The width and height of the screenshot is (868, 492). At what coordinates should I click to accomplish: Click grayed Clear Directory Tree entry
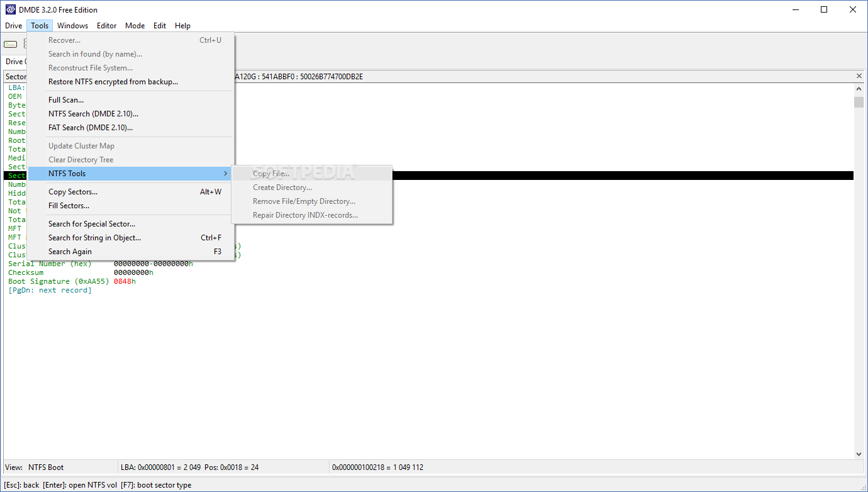[131, 160]
